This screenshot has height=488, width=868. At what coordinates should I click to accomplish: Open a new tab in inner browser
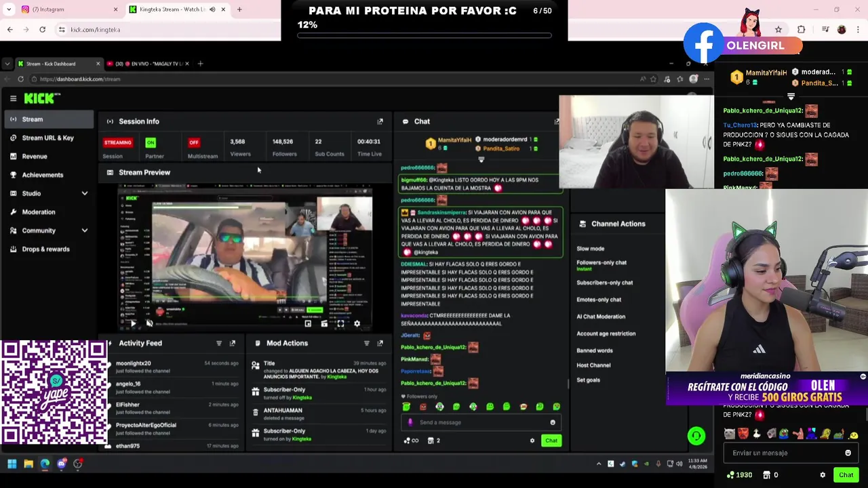pos(200,64)
